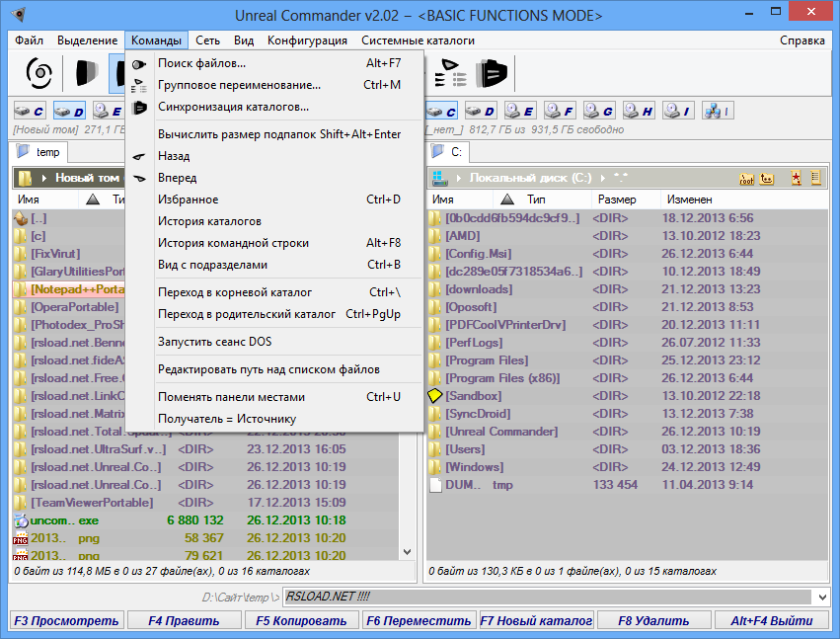This screenshot has height=639, width=840.
Task: Open the Выделение menu
Action: point(87,40)
